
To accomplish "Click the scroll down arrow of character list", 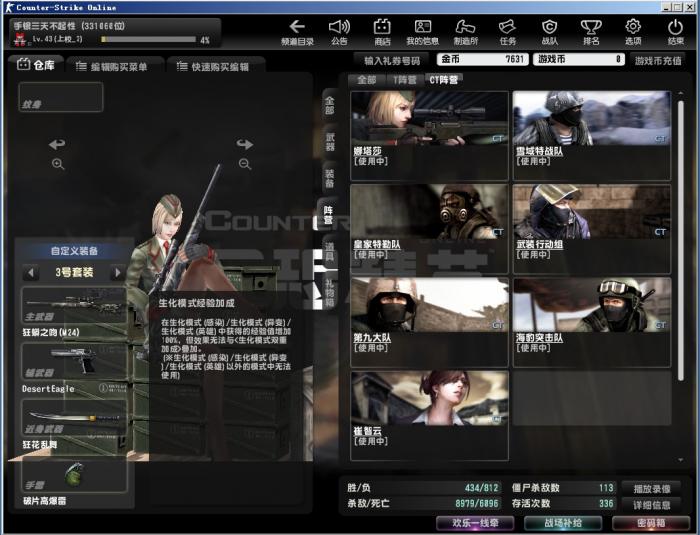I will (x=680, y=460).
